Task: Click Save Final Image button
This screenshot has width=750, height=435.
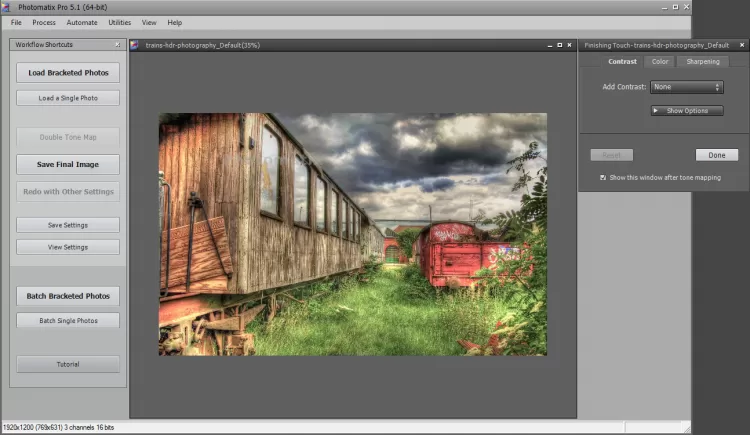Action: click(68, 164)
